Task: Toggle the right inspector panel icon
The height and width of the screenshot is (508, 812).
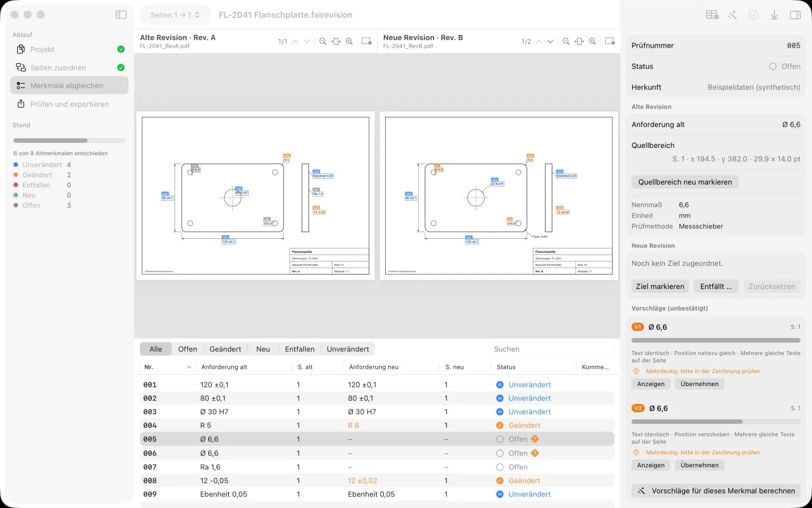Action: click(795, 15)
